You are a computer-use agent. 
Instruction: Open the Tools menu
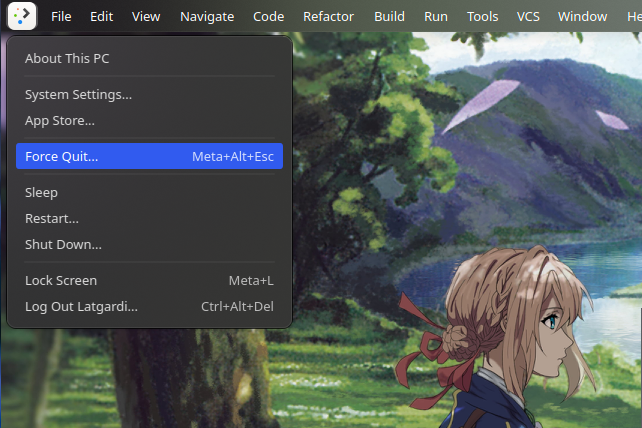[482, 17]
